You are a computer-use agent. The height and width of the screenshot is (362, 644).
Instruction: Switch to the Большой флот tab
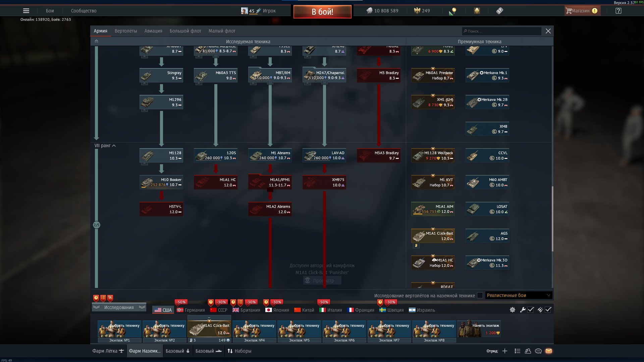185,31
